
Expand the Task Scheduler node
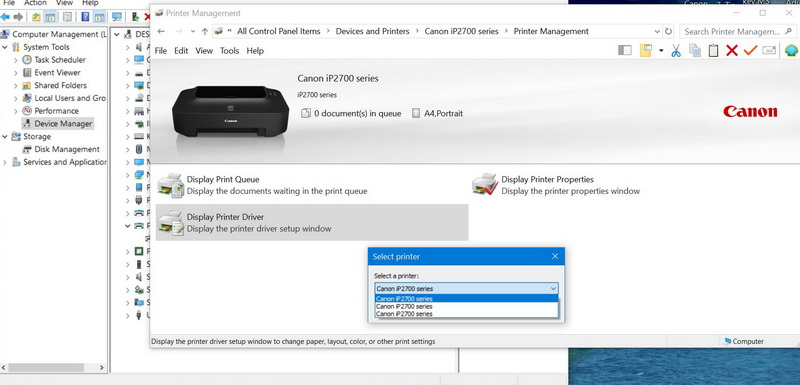(15, 60)
